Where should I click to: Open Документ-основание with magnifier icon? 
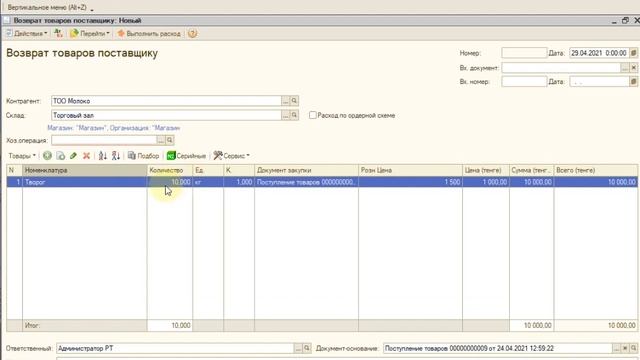[633, 348]
